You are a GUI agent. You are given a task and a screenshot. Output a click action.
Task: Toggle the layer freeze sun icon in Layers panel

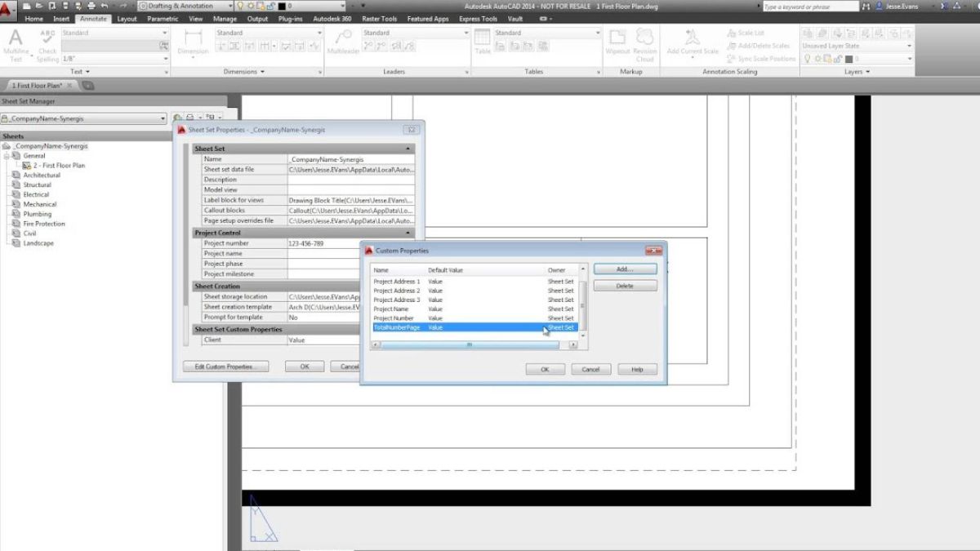(x=817, y=59)
